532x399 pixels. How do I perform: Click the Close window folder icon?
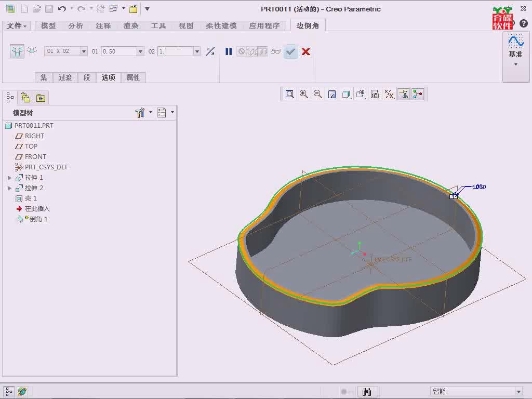[134, 9]
